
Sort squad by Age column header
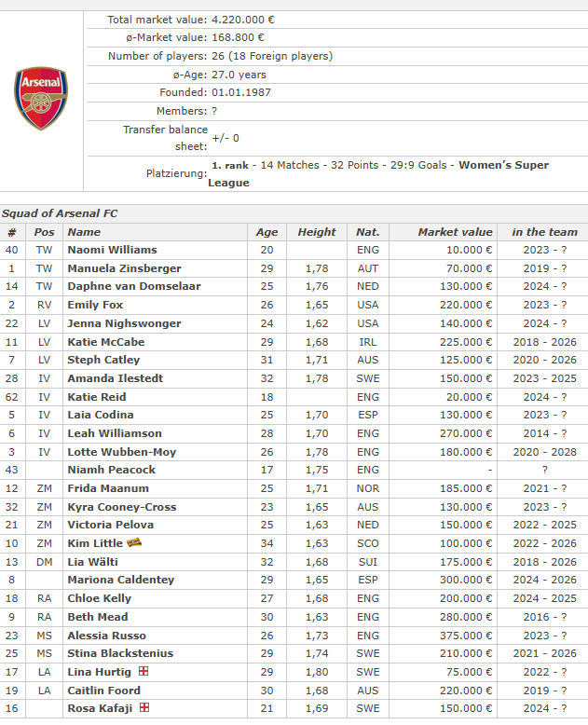click(x=267, y=232)
